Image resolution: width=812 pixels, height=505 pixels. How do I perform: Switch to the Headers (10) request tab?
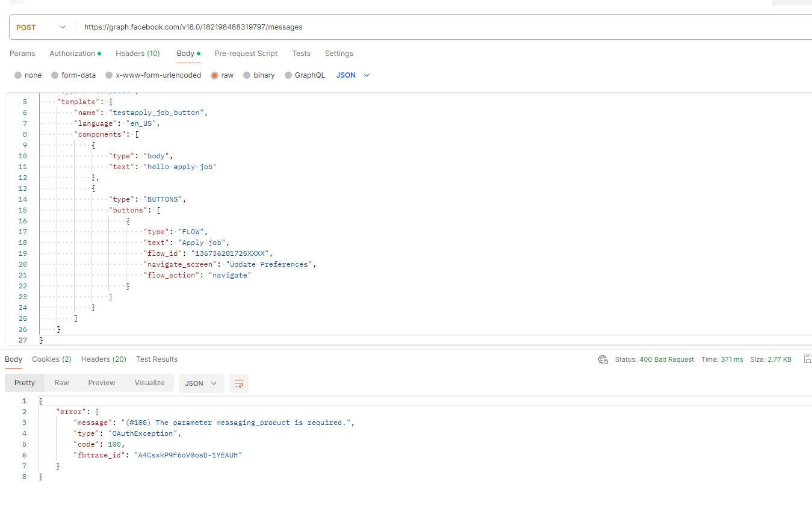(138, 54)
